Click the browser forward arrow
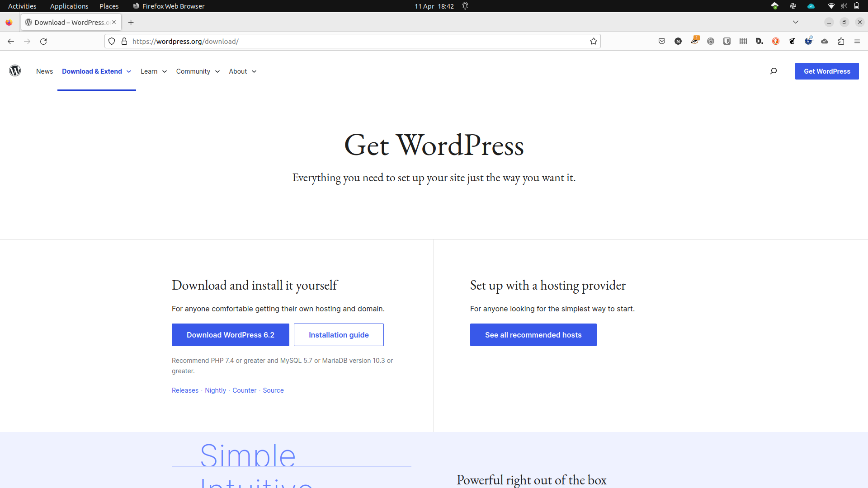 click(x=27, y=41)
